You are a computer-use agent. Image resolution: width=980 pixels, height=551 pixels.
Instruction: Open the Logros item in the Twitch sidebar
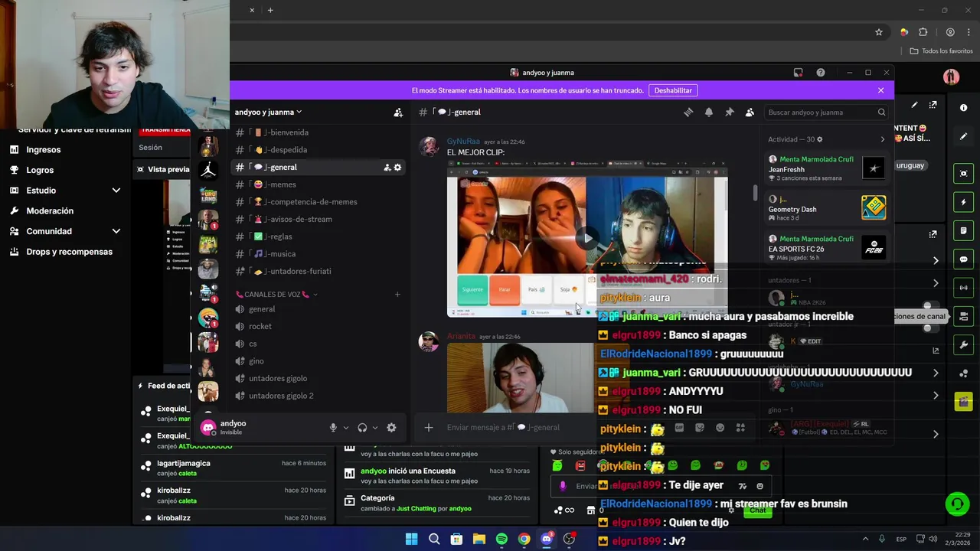click(40, 170)
